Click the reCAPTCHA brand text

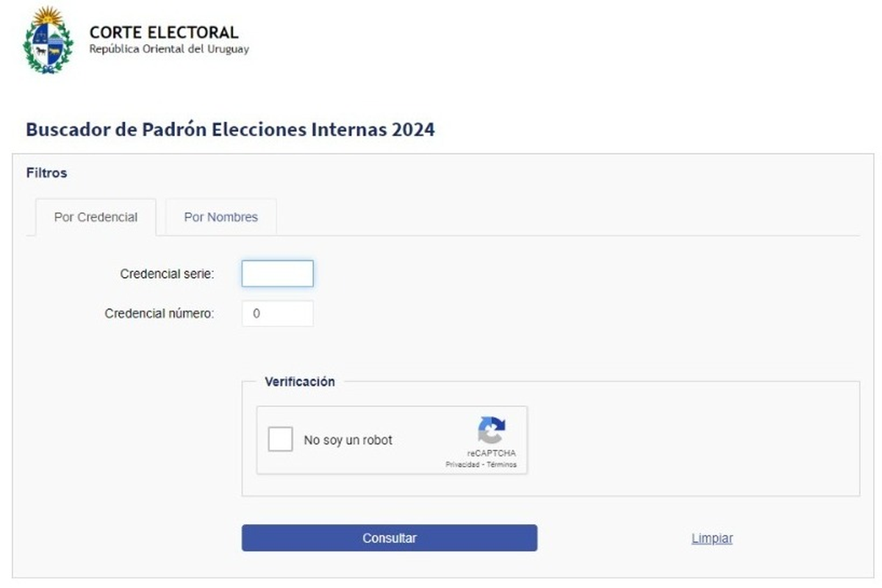click(491, 453)
